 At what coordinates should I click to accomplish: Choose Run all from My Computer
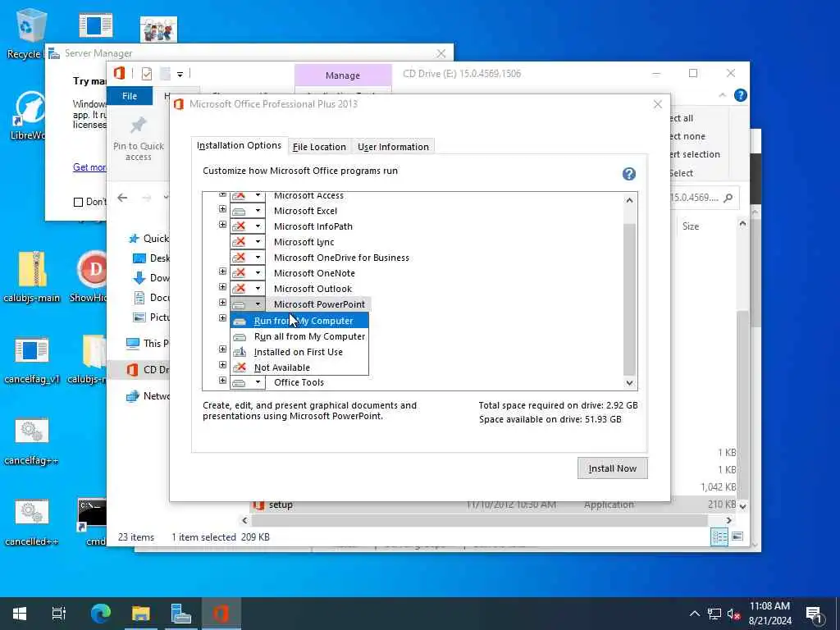point(299,336)
